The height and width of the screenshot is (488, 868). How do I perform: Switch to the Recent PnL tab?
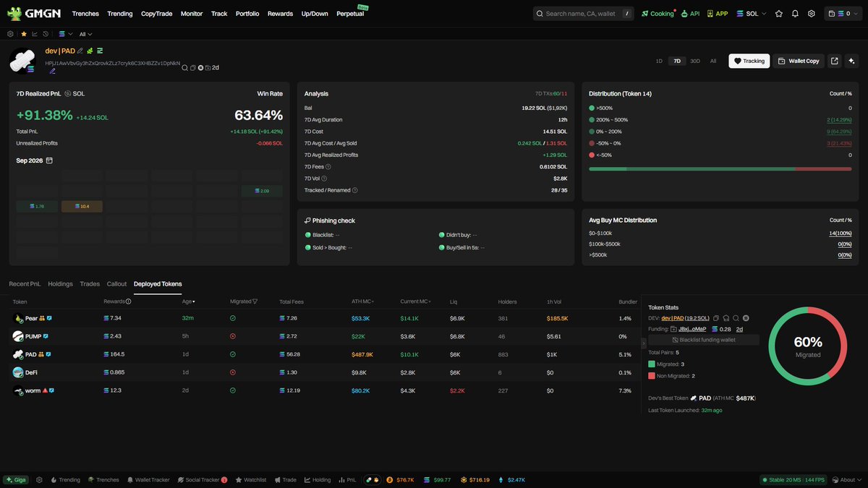pyautogui.click(x=25, y=284)
